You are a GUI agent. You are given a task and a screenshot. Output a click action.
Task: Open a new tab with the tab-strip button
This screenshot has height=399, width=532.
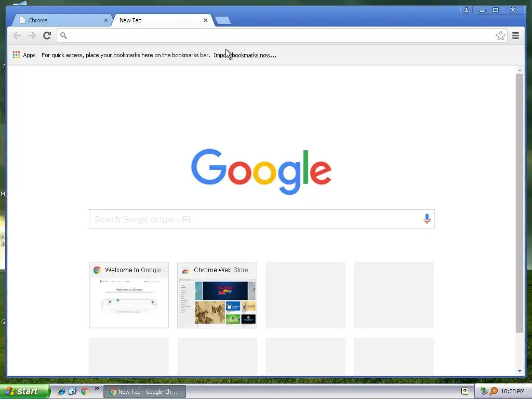coord(223,20)
